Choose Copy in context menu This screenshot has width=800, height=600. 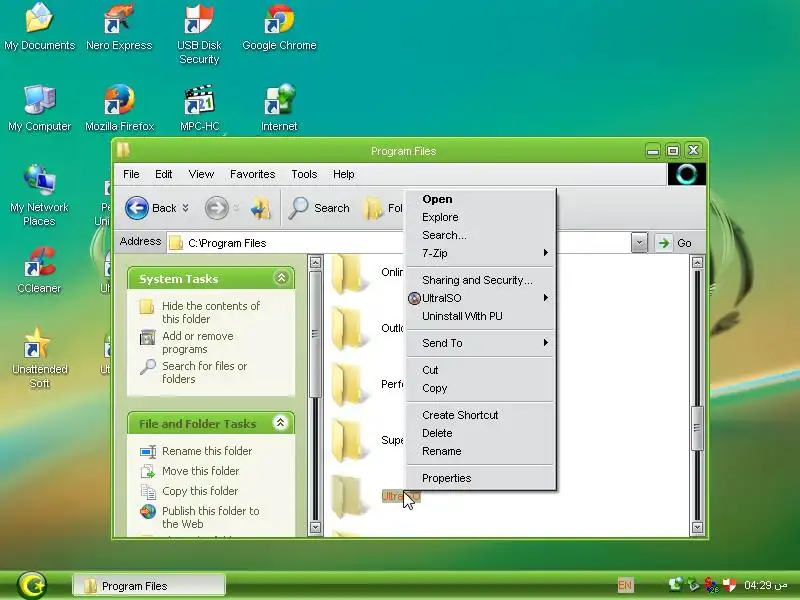coord(482,388)
